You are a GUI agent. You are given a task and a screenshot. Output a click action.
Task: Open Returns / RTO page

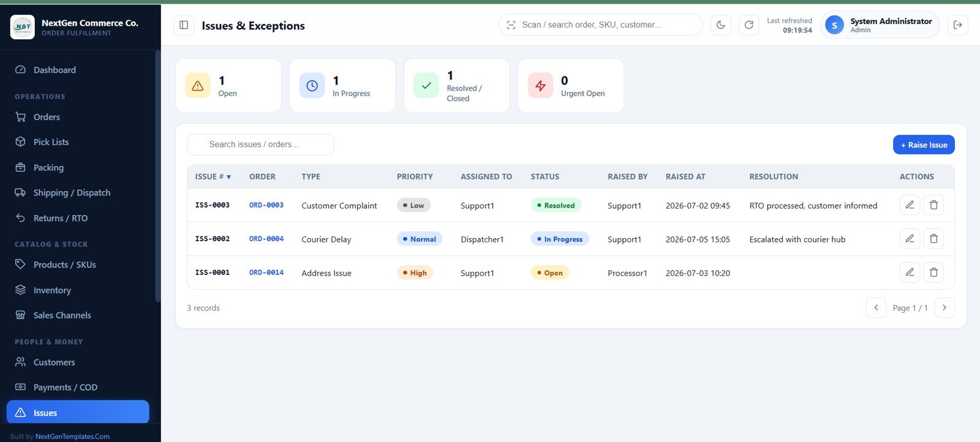point(78,218)
